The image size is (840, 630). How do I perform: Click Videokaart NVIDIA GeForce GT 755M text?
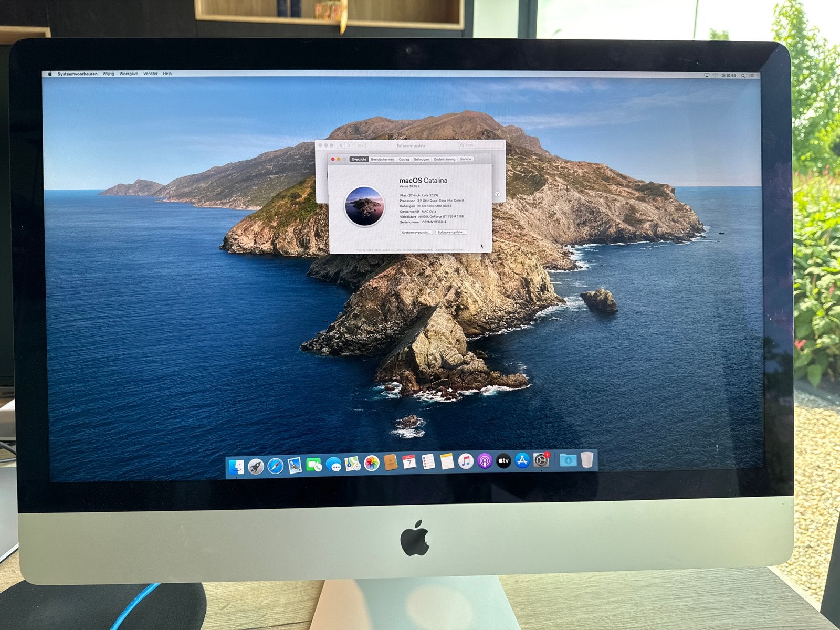point(432,217)
